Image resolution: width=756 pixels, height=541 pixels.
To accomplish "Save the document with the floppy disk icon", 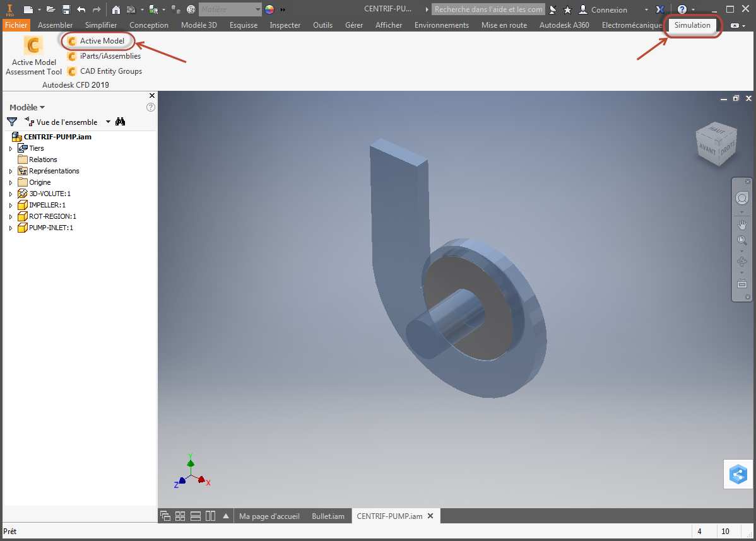I will (66, 9).
